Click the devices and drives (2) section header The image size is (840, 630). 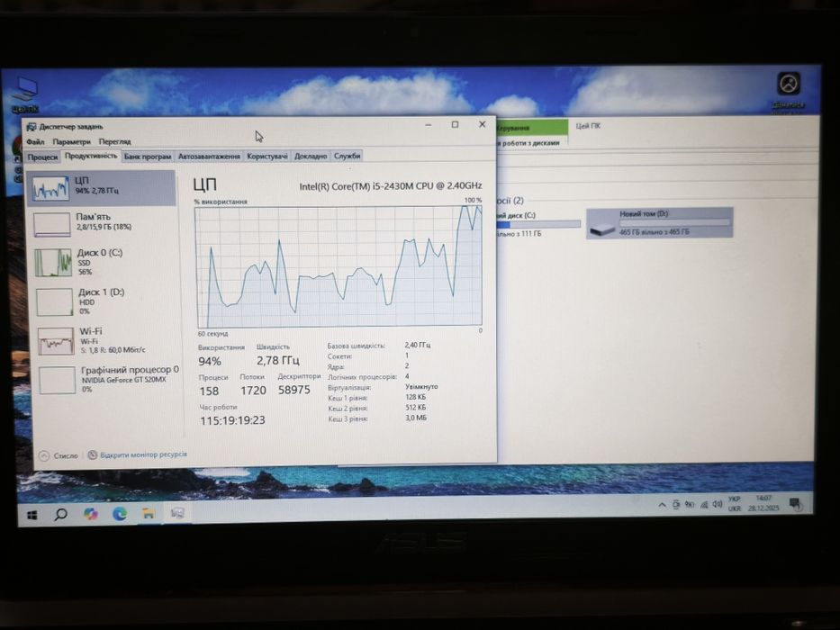510,201
